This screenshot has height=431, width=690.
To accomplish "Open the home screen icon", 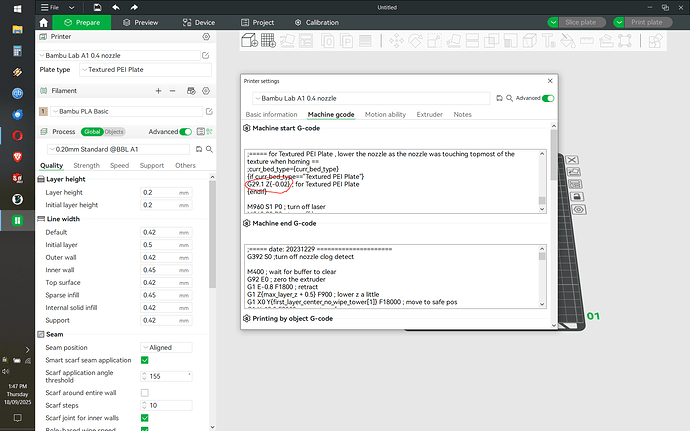I will click(43, 22).
